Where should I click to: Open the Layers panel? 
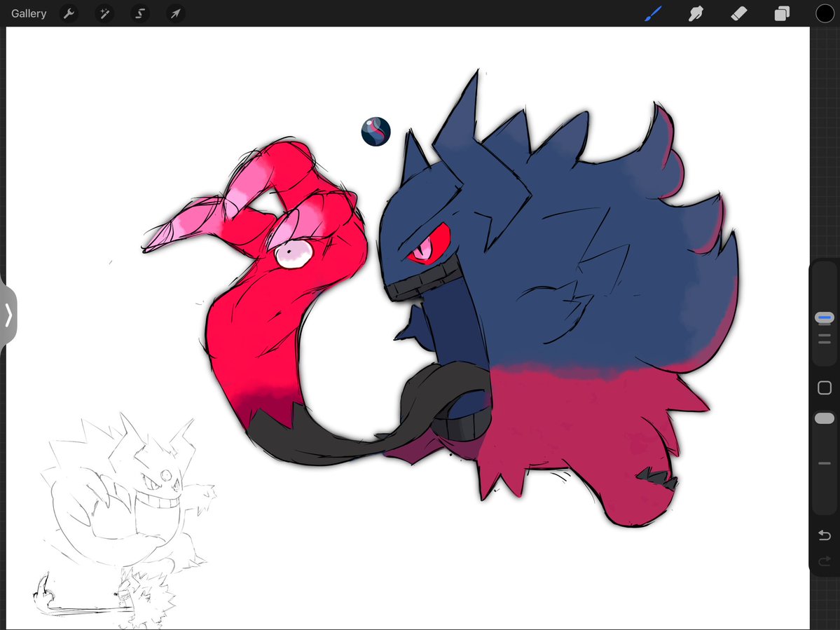tap(782, 13)
